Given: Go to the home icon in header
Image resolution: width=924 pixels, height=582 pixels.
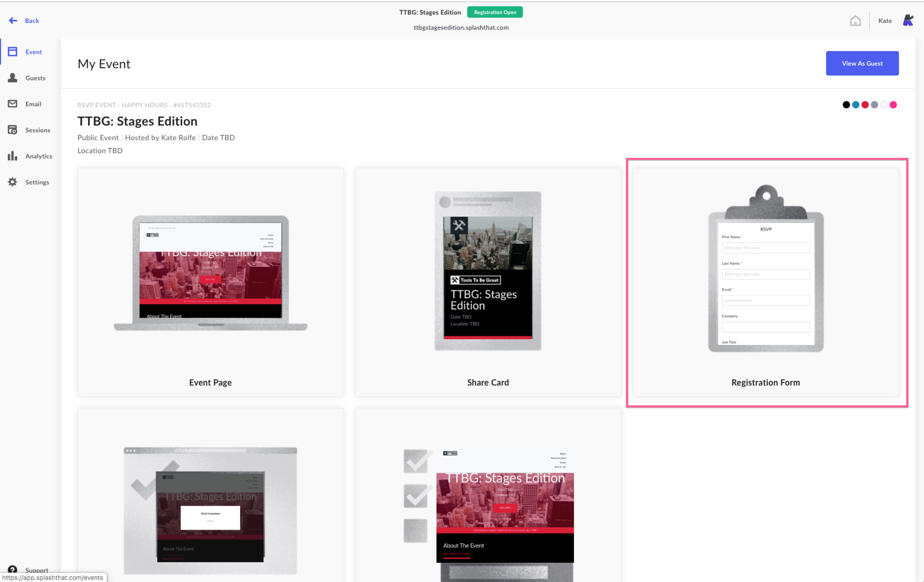Looking at the screenshot, I should 855,21.
